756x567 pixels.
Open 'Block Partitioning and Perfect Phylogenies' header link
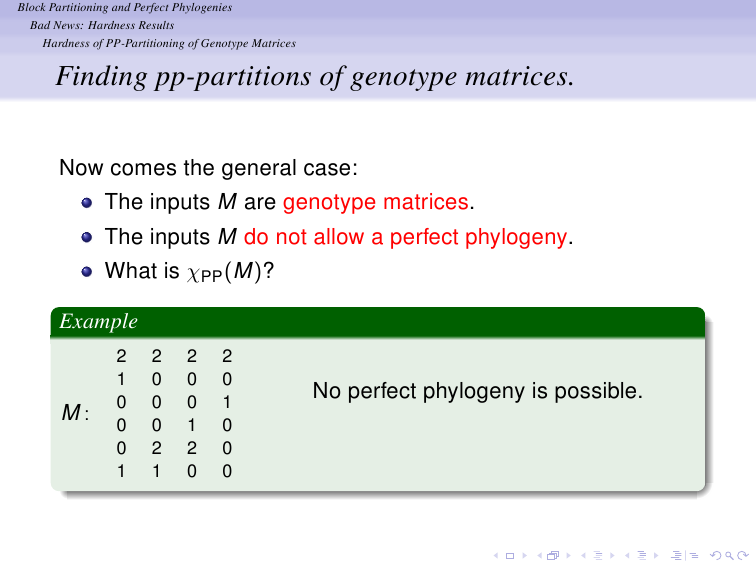pyautogui.click(x=125, y=7)
